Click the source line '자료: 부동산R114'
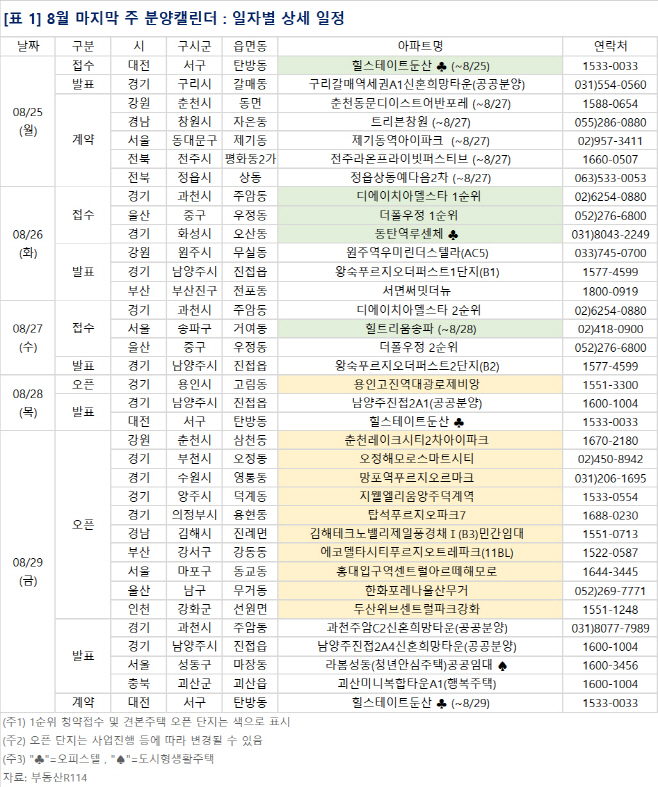The image size is (658, 787). (x=45, y=777)
